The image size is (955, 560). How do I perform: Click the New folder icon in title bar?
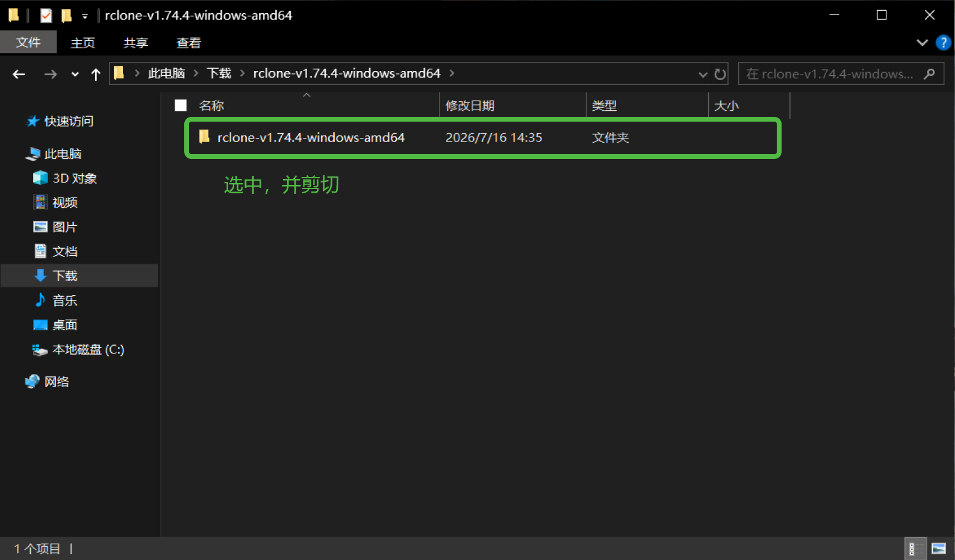(67, 15)
